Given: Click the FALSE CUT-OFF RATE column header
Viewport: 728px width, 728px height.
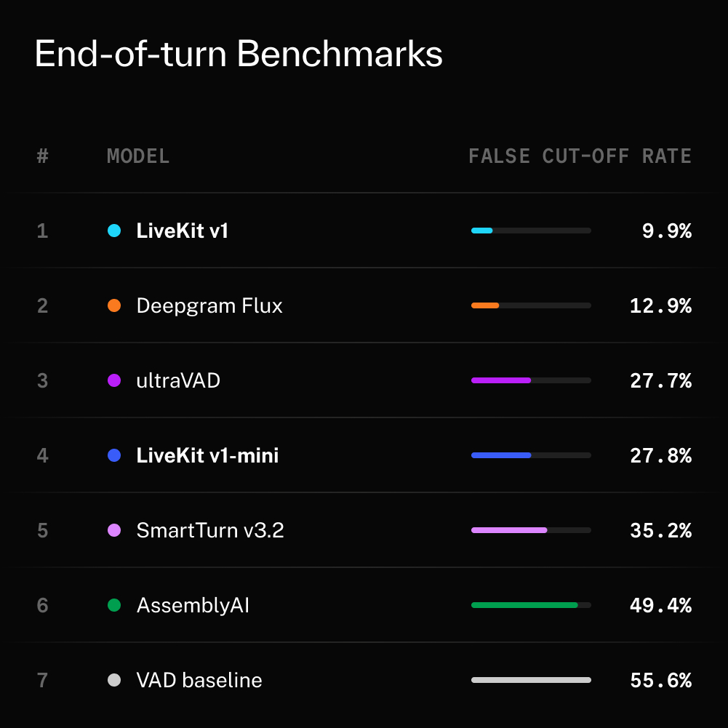Looking at the screenshot, I should (580, 156).
